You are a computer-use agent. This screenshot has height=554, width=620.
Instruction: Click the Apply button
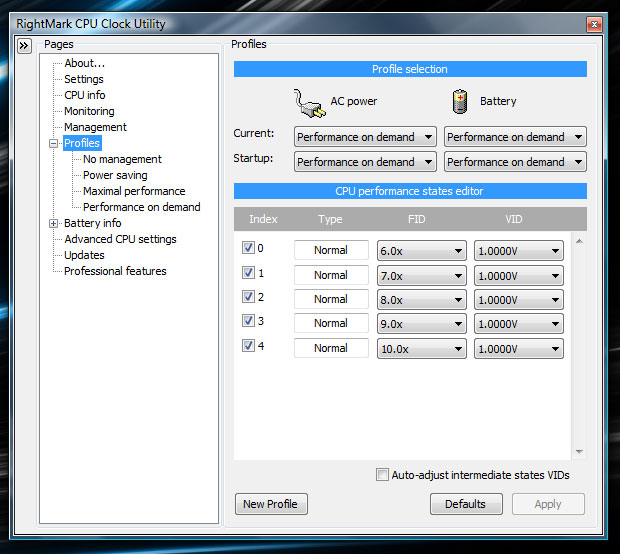[x=548, y=504]
